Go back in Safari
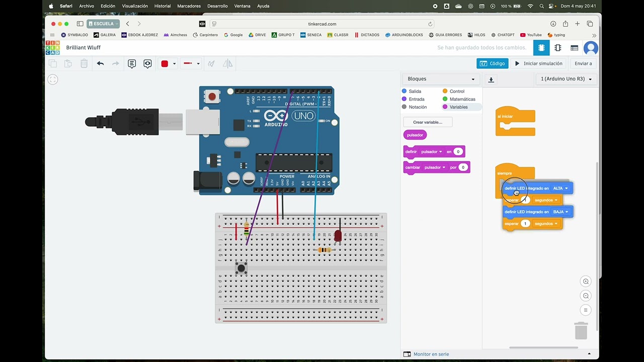Viewport: 644px width, 362px height. [128, 24]
